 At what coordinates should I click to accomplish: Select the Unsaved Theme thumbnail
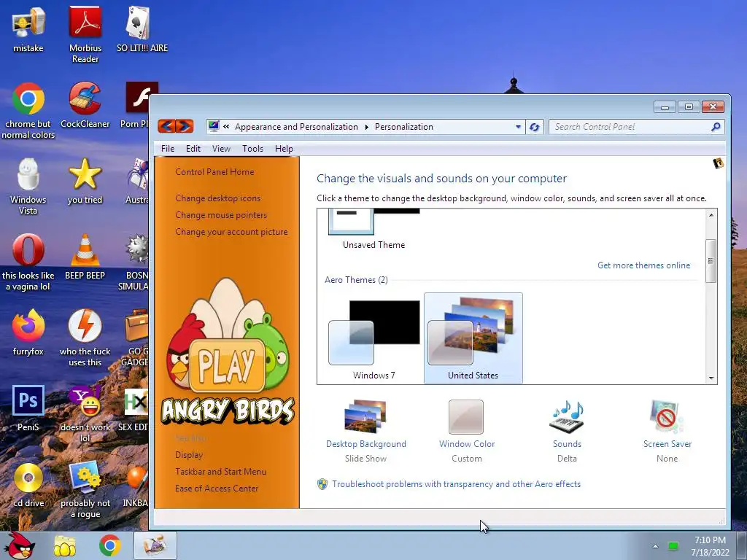[374, 230]
